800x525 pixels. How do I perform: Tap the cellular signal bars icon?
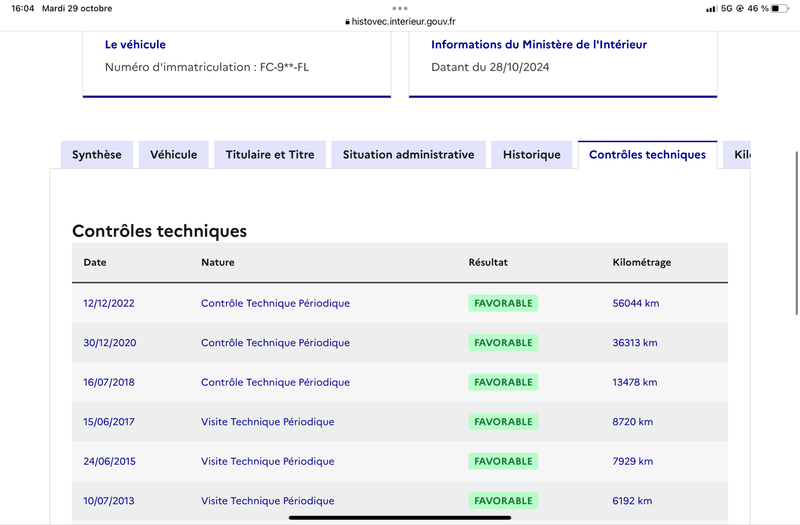point(711,9)
